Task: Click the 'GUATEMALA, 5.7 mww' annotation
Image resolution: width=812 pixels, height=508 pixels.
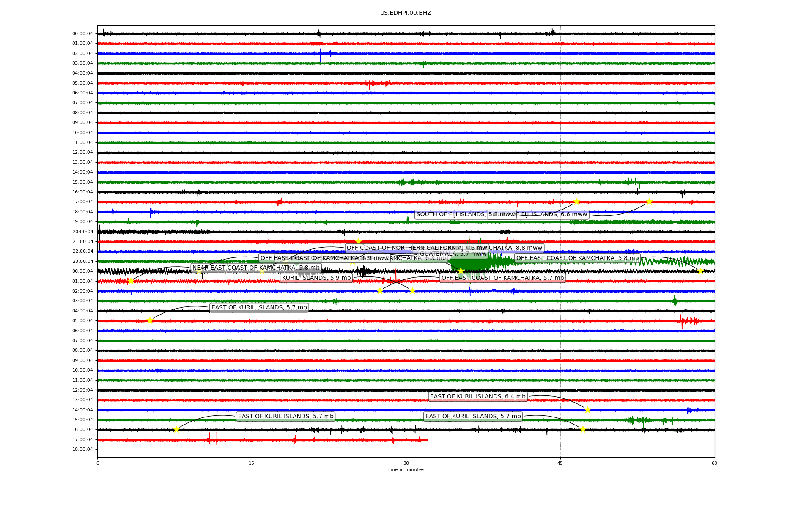Action: tap(453, 254)
